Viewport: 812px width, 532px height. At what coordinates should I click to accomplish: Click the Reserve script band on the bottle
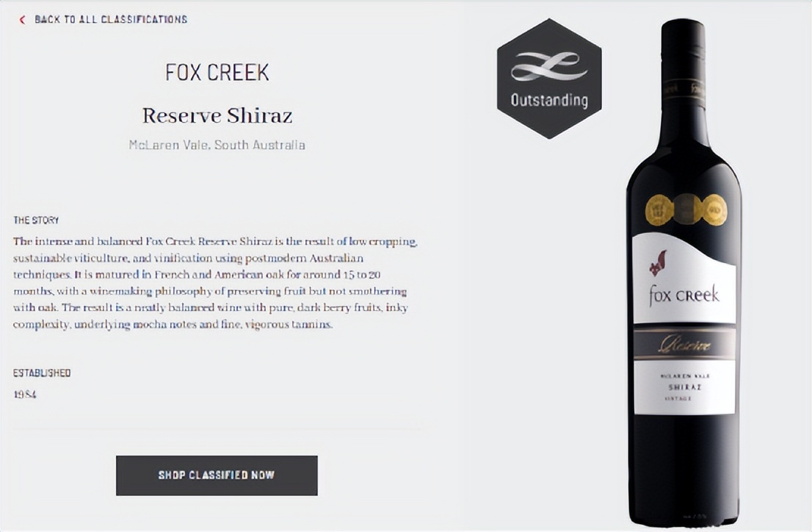click(684, 344)
